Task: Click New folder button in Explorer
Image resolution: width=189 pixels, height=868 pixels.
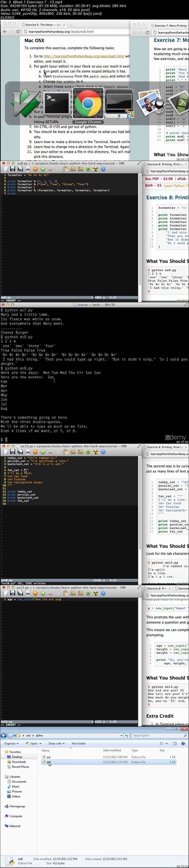Action: 79,743
